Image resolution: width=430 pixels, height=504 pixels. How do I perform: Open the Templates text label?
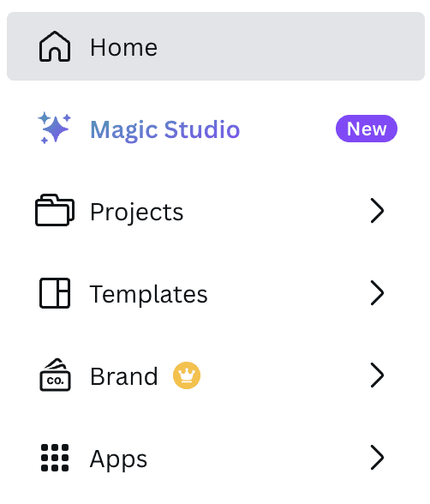pos(149,295)
